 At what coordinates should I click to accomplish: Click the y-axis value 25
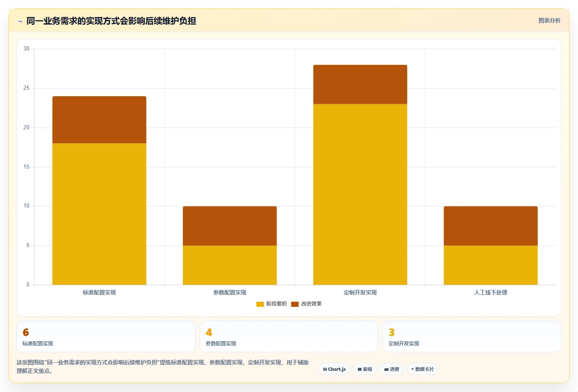tap(27, 88)
